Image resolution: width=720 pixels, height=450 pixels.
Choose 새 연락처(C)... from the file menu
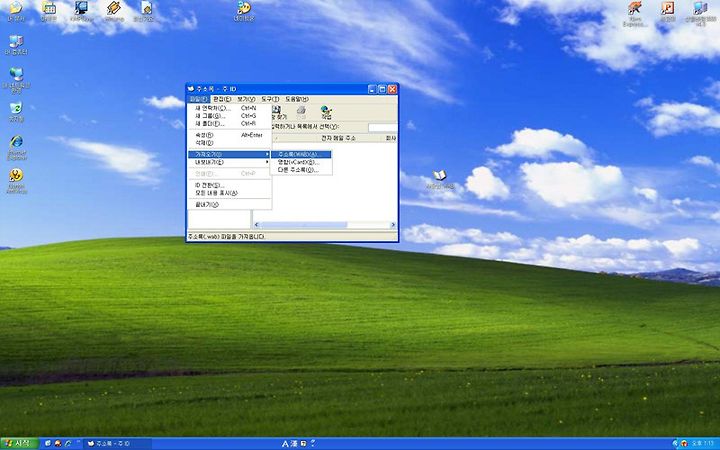[230, 108]
